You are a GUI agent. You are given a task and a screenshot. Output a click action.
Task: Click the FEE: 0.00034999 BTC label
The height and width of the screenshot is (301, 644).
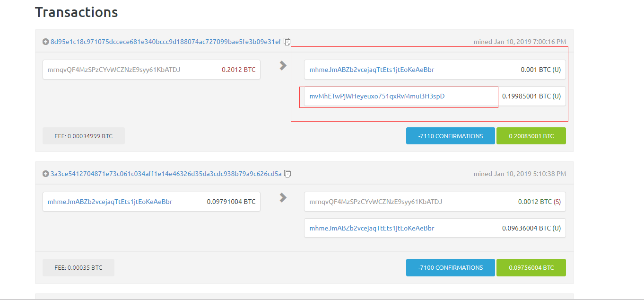coord(84,136)
